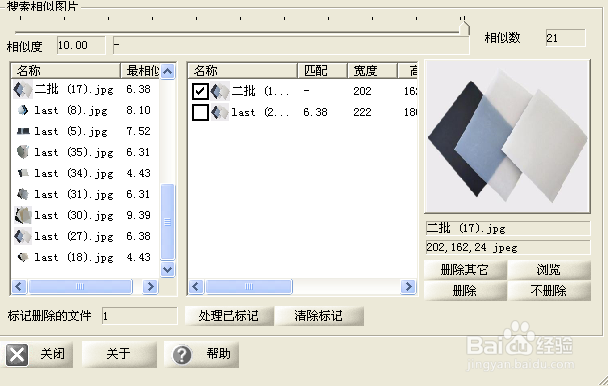Click similarity value 9.39 in left list

pos(138,215)
